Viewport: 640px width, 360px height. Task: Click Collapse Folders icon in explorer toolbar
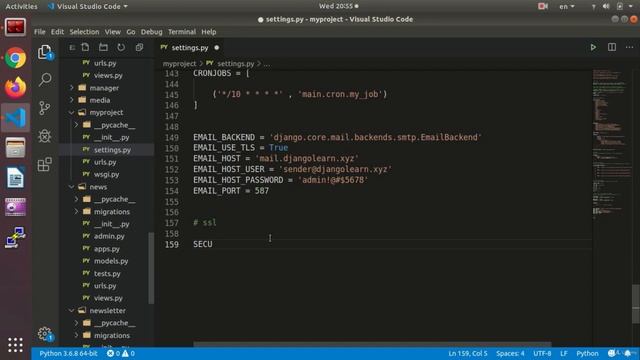[139, 47]
